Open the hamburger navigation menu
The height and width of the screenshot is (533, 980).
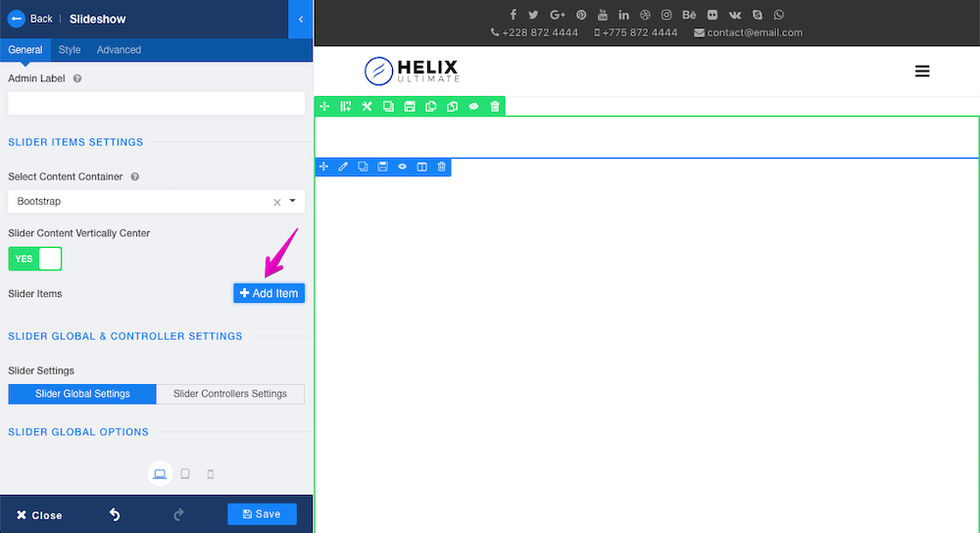(922, 72)
